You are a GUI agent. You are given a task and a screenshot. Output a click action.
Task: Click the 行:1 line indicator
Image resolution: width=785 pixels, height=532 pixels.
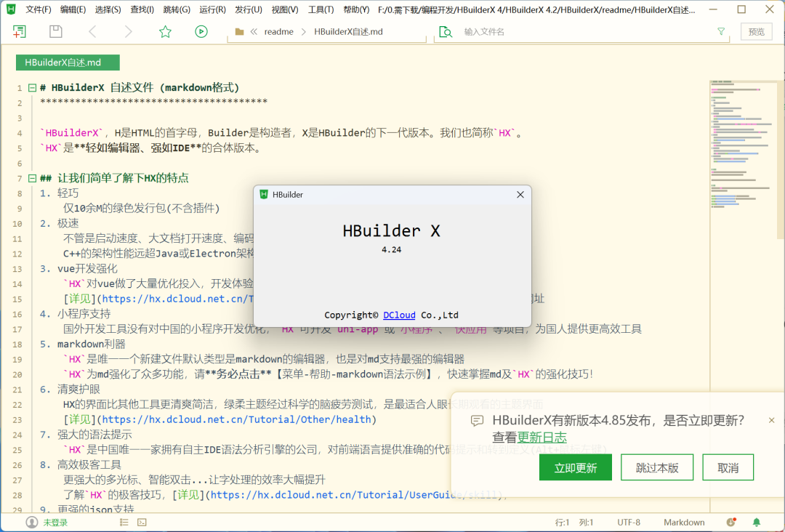pyautogui.click(x=562, y=523)
